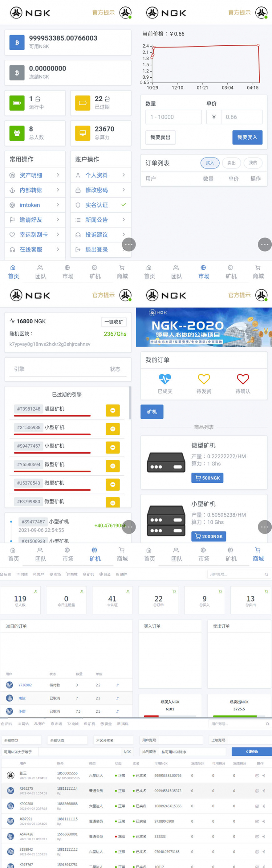The height and width of the screenshot is (868, 272).
Task: Click the edit icon for user 张三
Action: click(257, 775)
